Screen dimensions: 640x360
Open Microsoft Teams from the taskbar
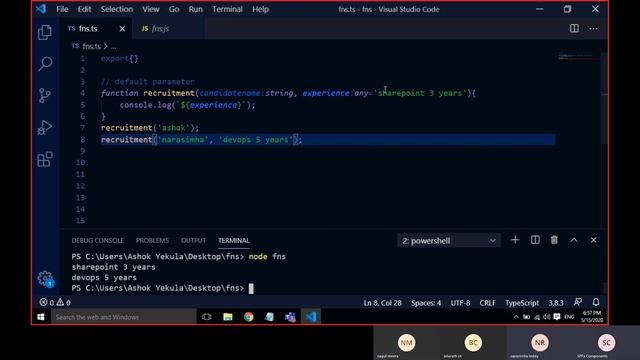click(x=290, y=317)
